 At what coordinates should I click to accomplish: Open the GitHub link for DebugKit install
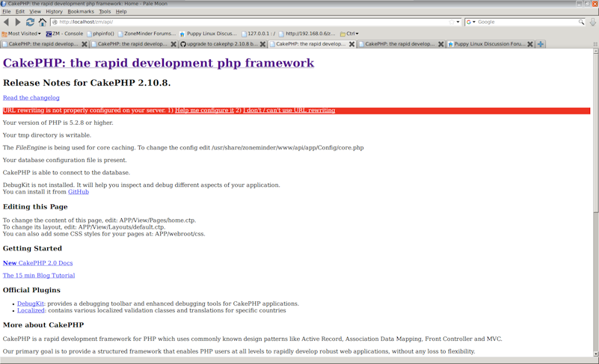pyautogui.click(x=79, y=192)
